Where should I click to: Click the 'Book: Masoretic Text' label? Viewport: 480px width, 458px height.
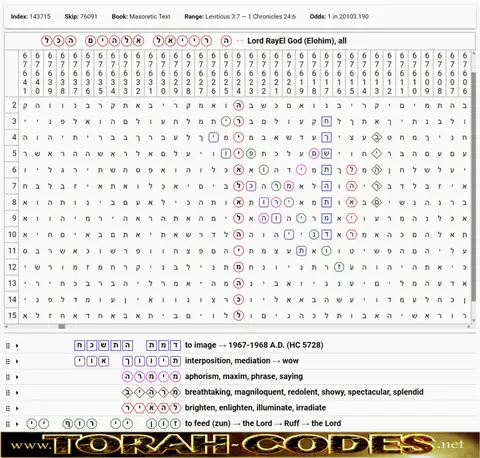pyautogui.click(x=141, y=16)
